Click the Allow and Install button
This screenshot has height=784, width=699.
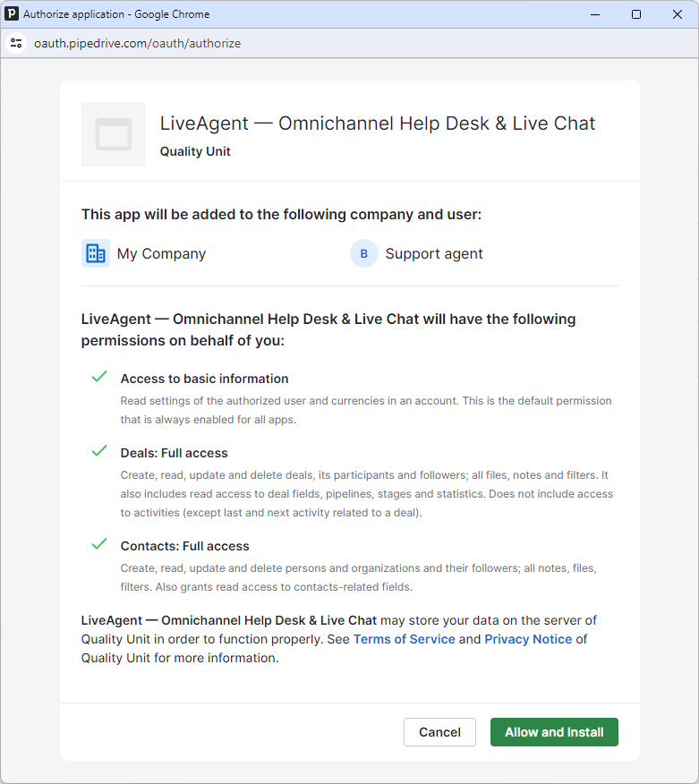[554, 732]
